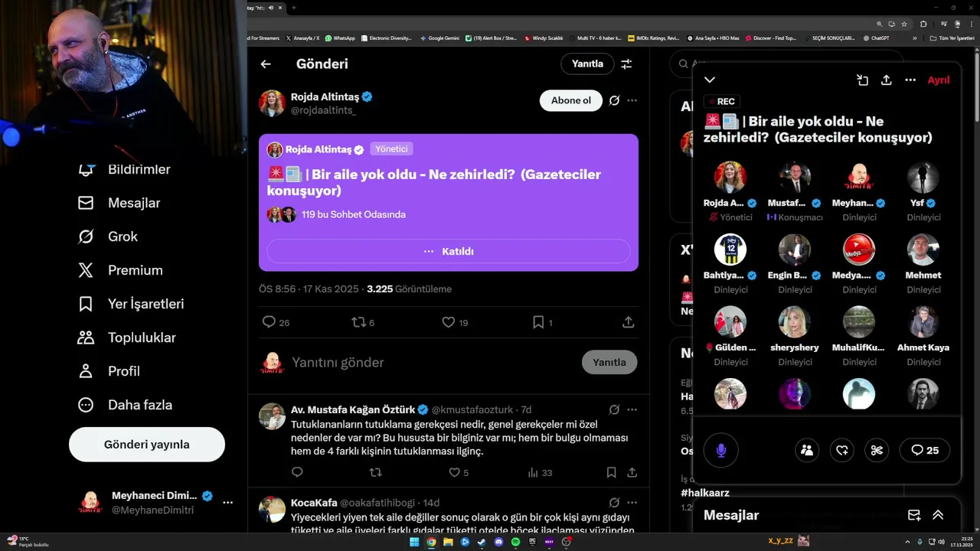
Task: Open Spotify from the Windows taskbar
Action: 515,542
